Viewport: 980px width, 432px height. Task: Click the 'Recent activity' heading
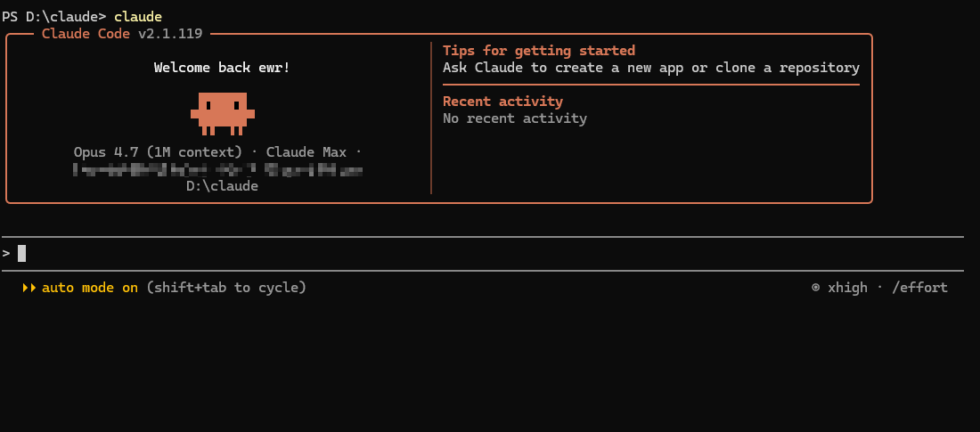[x=502, y=102]
